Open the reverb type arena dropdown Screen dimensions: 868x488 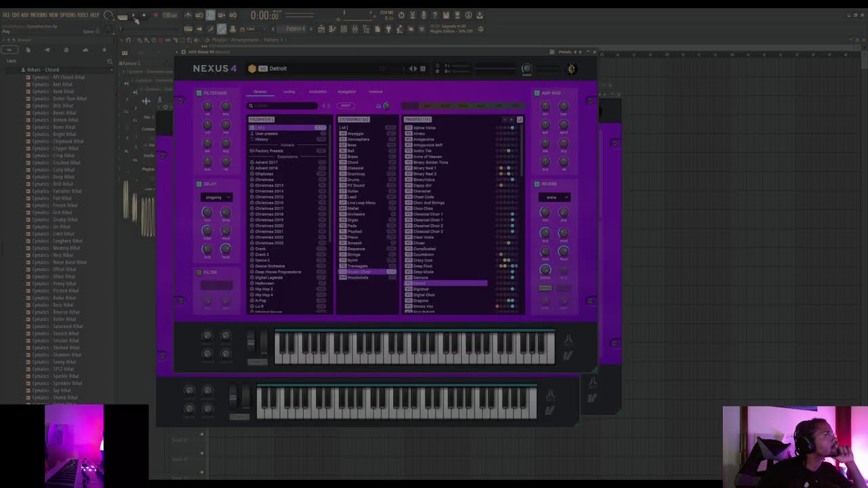554,197
